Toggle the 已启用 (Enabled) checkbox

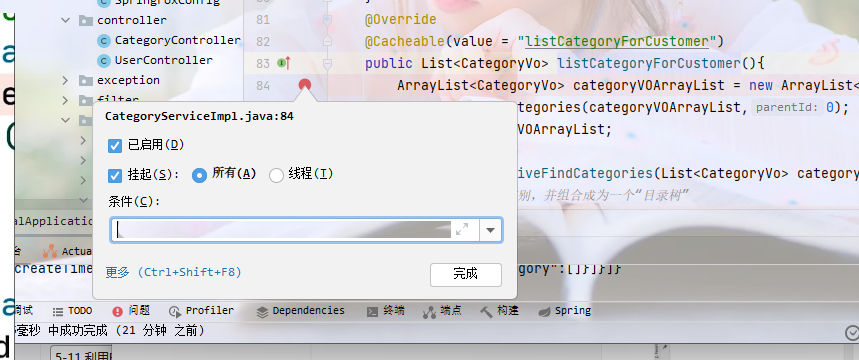pyautogui.click(x=115, y=146)
